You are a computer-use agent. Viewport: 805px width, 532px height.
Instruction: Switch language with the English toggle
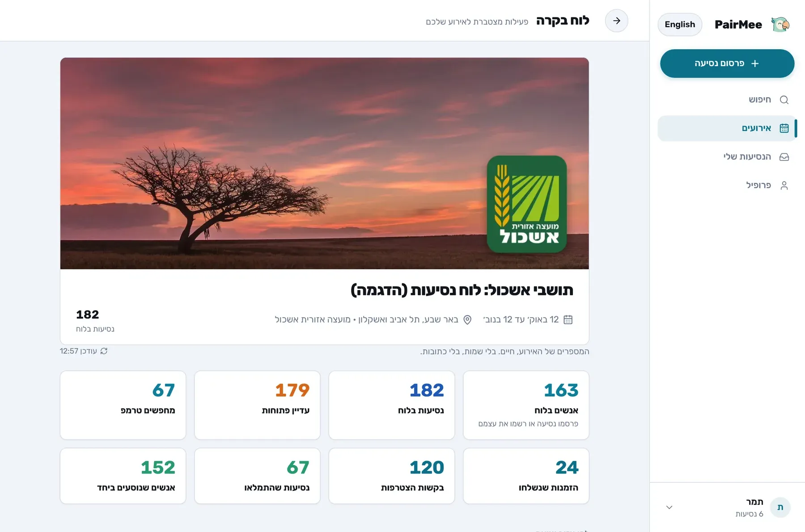pyautogui.click(x=680, y=24)
